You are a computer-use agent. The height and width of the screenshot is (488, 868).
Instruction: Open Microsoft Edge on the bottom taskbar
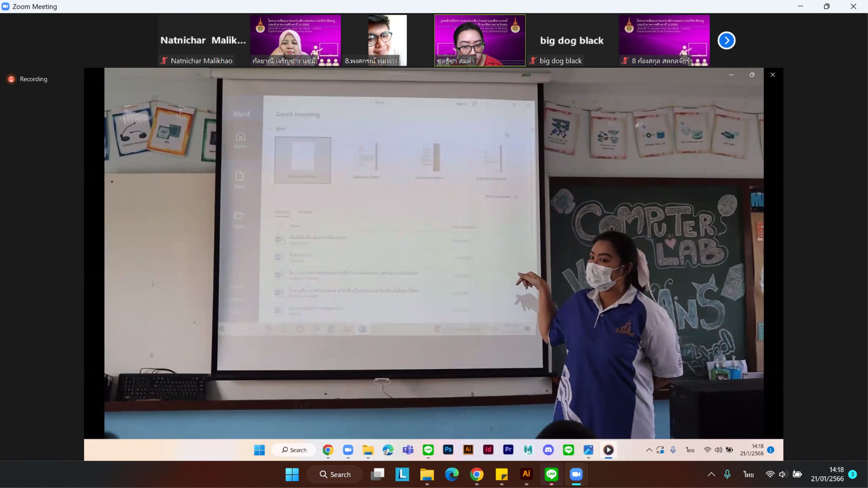pos(452,474)
